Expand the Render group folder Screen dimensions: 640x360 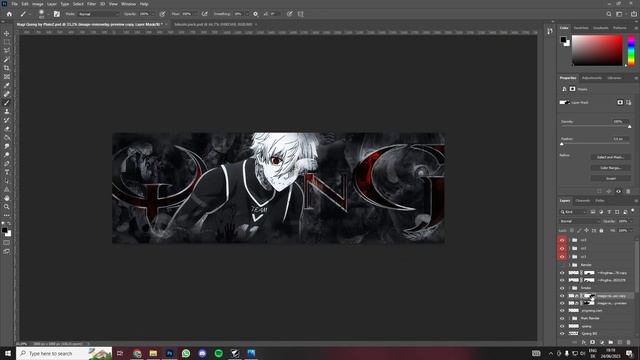point(569,265)
